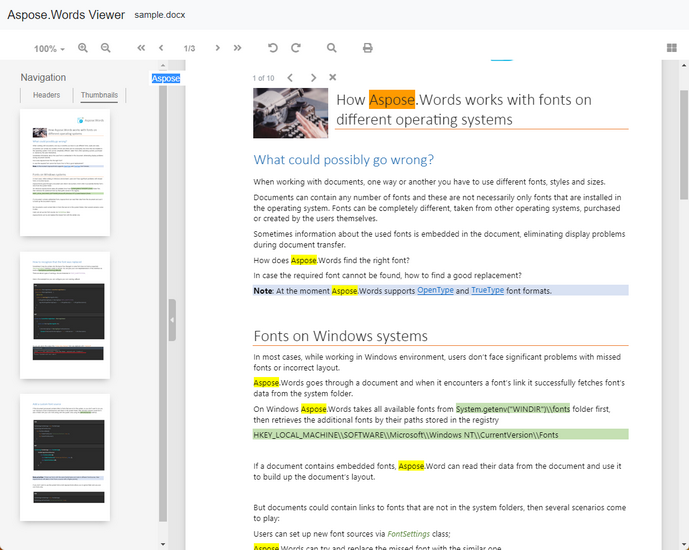Jump to the last page
689x550 pixels.
click(x=237, y=48)
